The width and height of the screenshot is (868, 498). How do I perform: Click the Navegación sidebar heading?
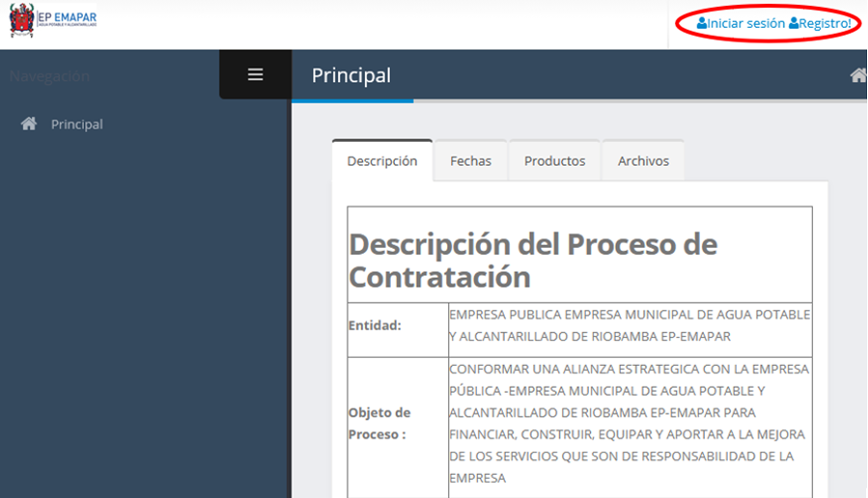pyautogui.click(x=49, y=76)
